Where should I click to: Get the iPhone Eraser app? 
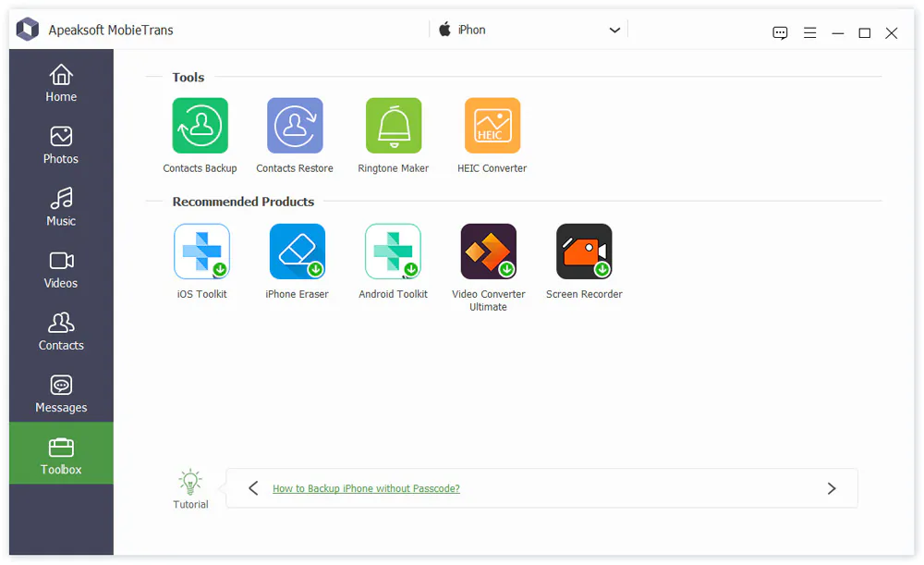(x=297, y=251)
